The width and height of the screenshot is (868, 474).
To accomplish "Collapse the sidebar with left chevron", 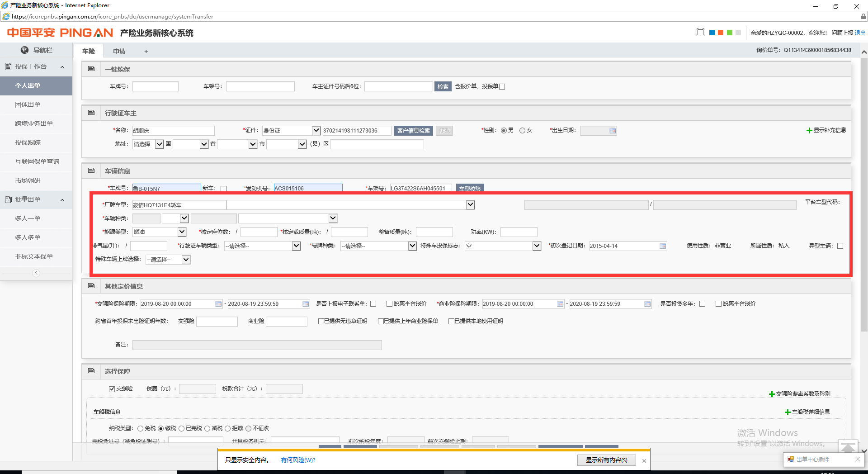I will 36,273.
